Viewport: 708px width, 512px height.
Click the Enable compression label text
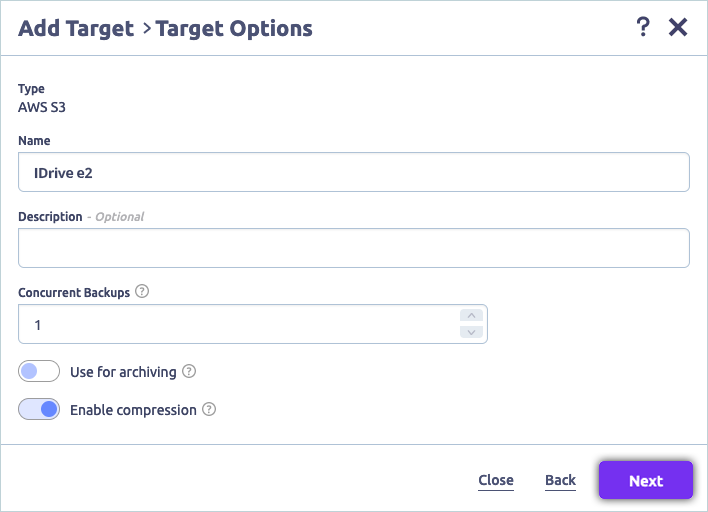133,410
